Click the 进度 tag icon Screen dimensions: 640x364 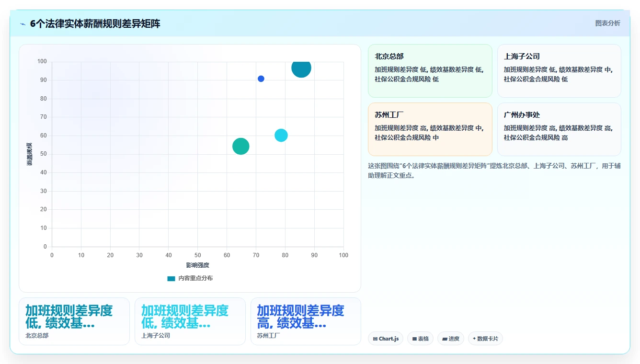click(x=445, y=339)
